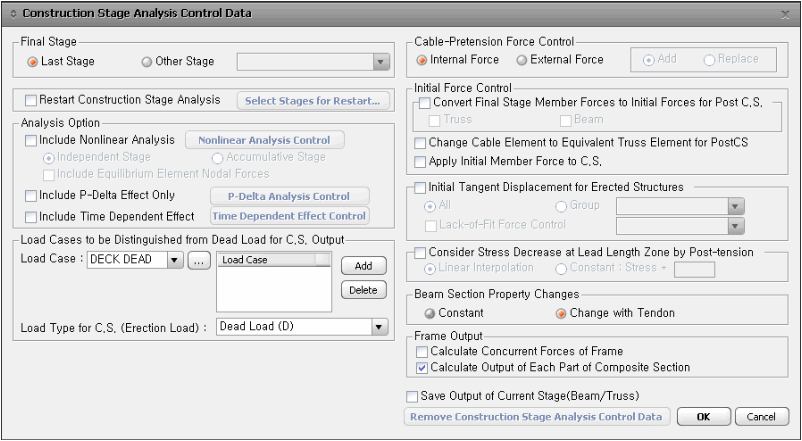Click Remove Construction Stage Analysis Control Data
This screenshot has height=441, width=802.
537,417
